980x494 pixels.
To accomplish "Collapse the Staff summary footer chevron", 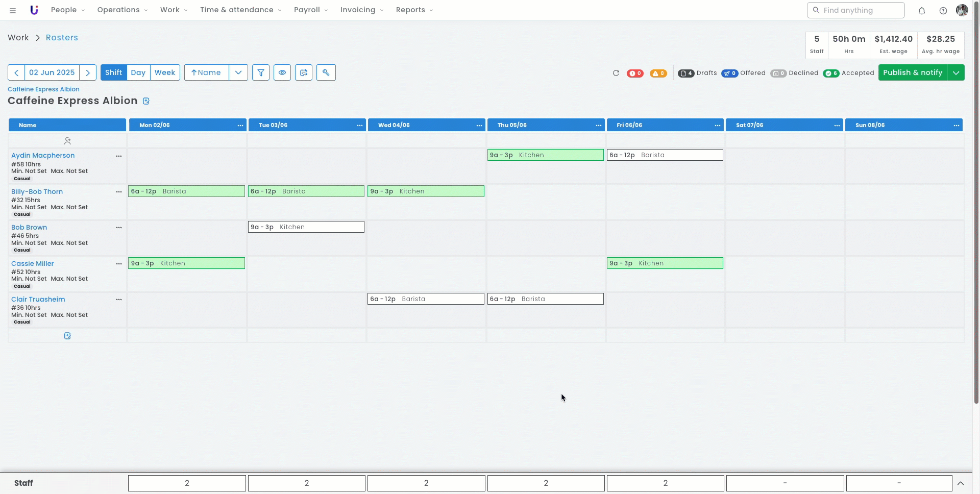I will [x=960, y=483].
